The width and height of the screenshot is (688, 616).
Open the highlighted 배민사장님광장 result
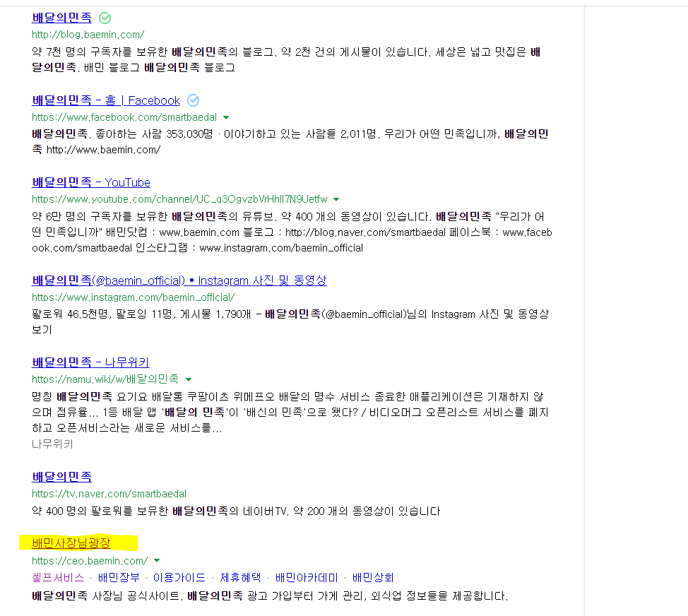(71, 543)
